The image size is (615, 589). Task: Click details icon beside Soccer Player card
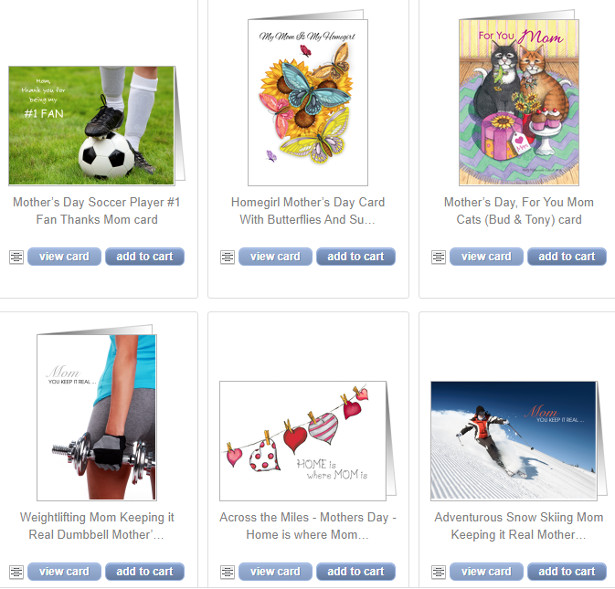point(16,257)
